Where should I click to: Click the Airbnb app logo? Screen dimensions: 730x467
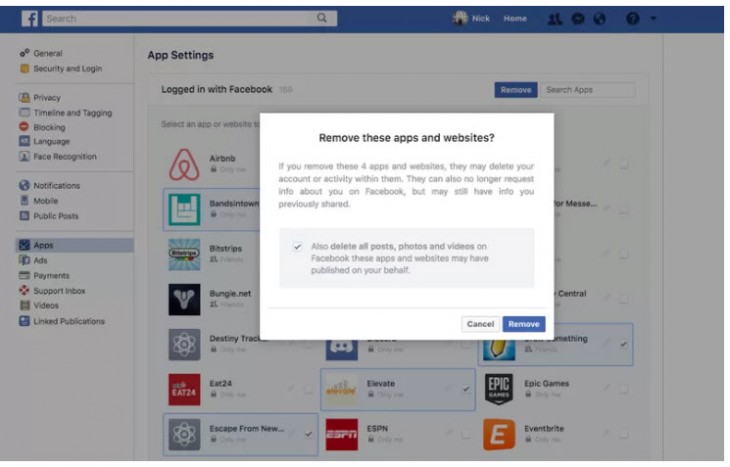click(x=184, y=164)
